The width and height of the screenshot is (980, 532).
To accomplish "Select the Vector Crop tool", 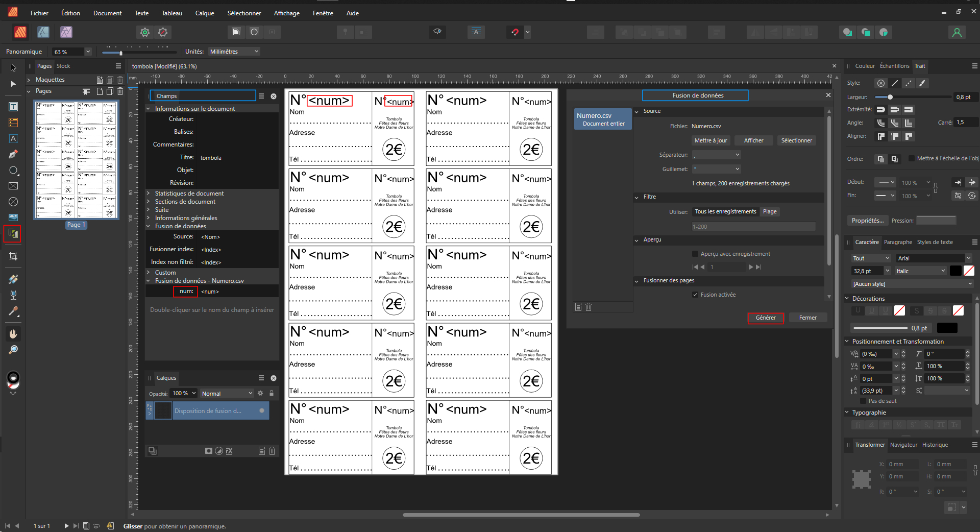I will (13, 256).
